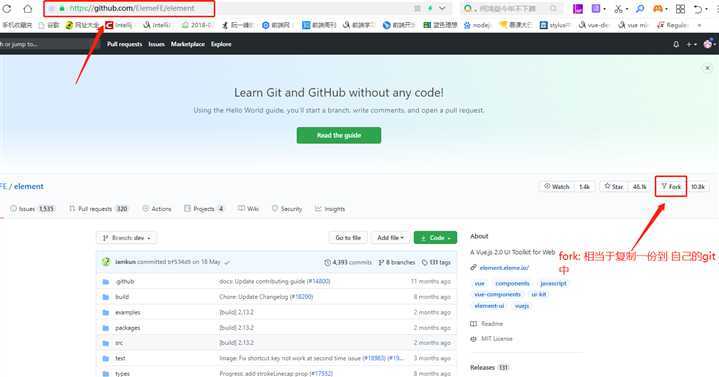Open the game controller extension icon
This screenshot has height=377, width=719.
[658, 9]
